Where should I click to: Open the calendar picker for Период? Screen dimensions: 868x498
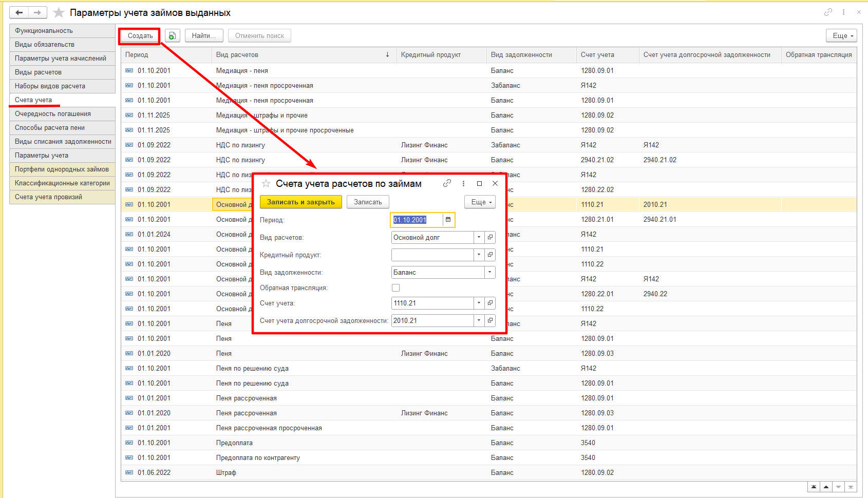click(x=448, y=220)
